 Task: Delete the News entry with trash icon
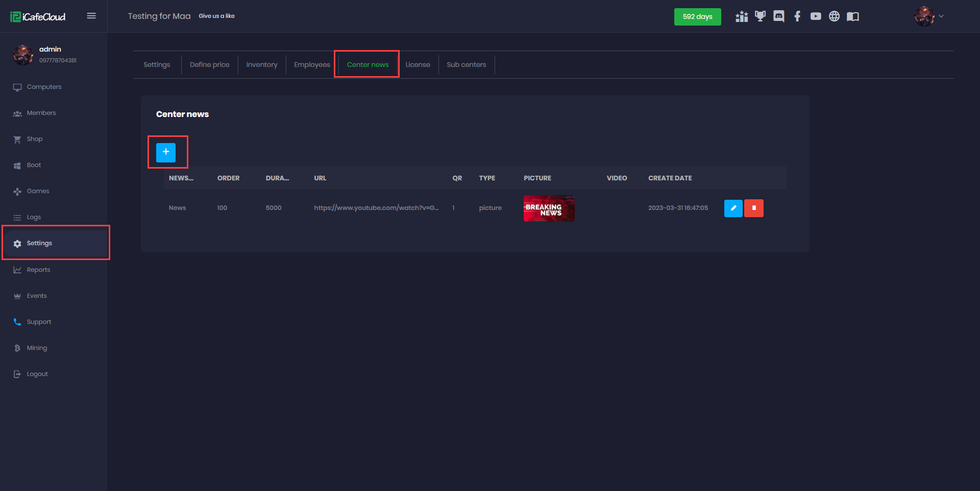pos(753,208)
